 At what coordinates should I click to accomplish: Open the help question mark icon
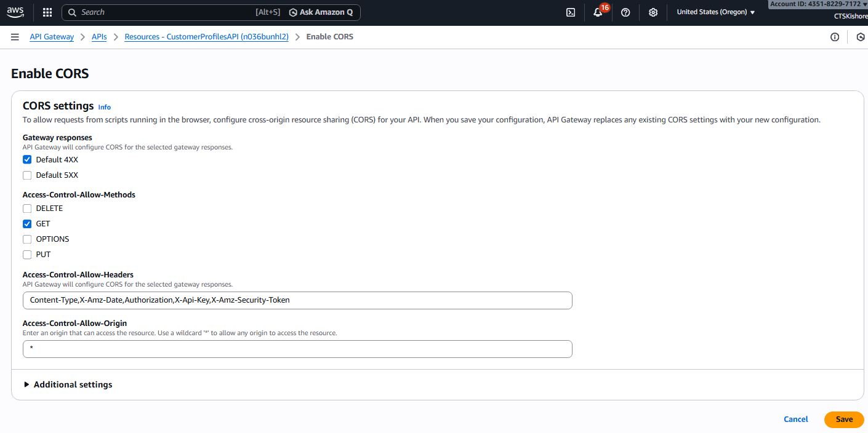(625, 12)
